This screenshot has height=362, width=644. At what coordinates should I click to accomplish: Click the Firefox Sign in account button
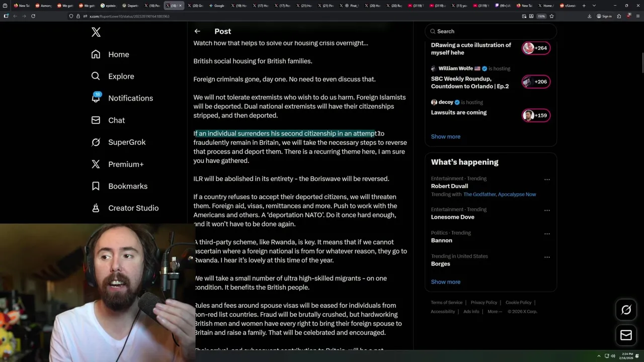pyautogui.click(x=604, y=16)
